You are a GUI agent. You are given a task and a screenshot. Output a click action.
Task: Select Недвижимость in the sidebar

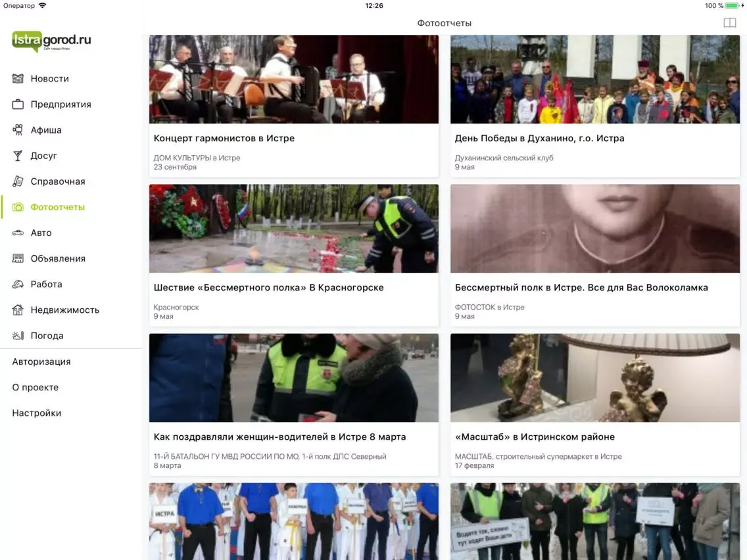(65, 310)
